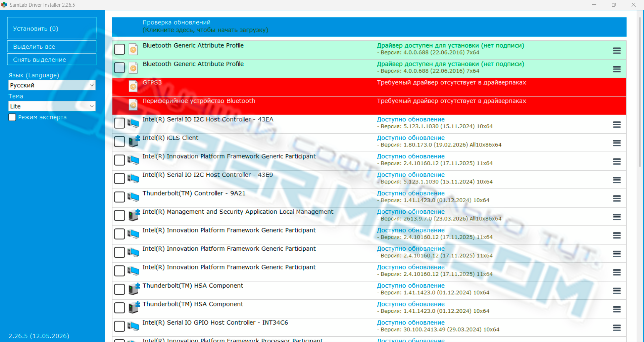Click the GPIO Host Controller INT34C6 device icon
644x342 pixels.
[x=133, y=327]
